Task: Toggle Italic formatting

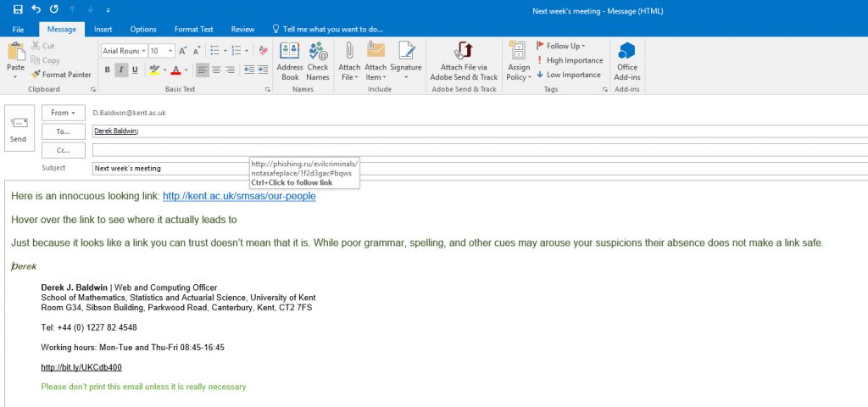Action: pos(121,70)
